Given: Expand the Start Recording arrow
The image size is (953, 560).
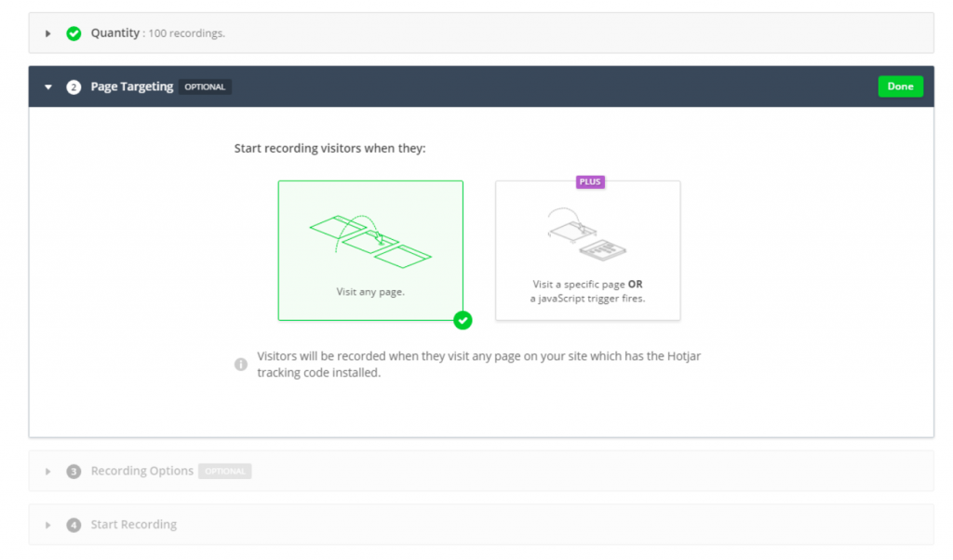Looking at the screenshot, I should click(48, 525).
